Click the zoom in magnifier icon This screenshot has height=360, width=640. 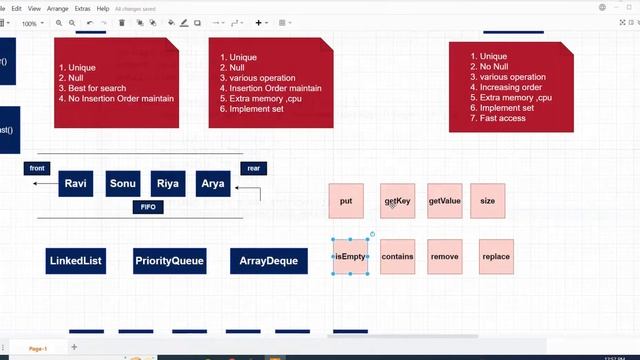point(59,23)
